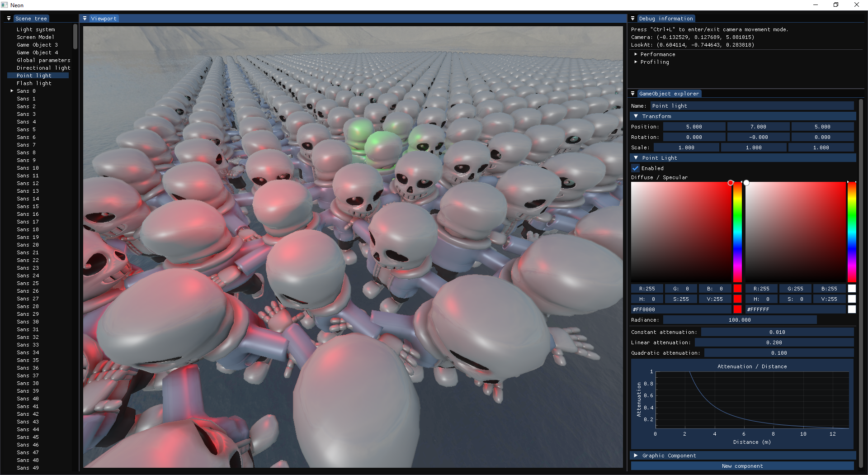Collapse the Point Light section
Image resolution: width=868 pixels, height=475 pixels.
click(x=636, y=158)
